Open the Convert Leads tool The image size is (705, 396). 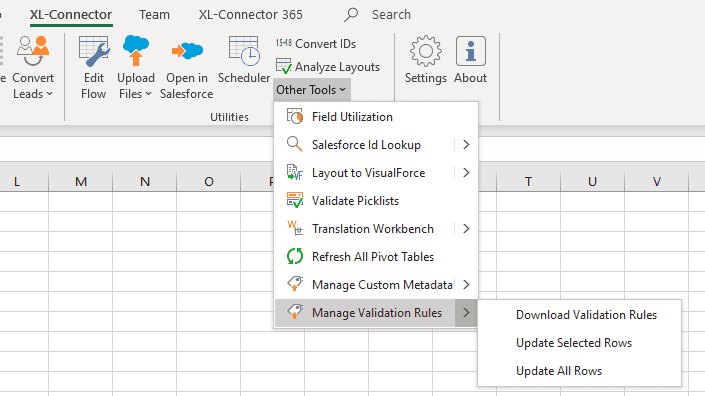(x=33, y=67)
